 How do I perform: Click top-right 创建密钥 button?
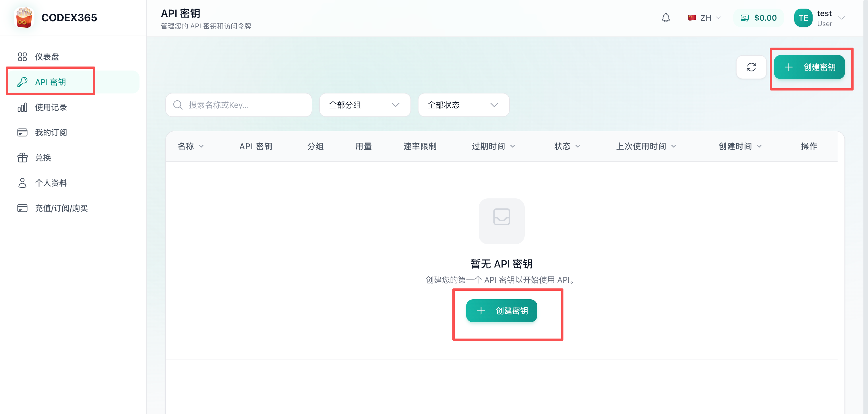[809, 67]
